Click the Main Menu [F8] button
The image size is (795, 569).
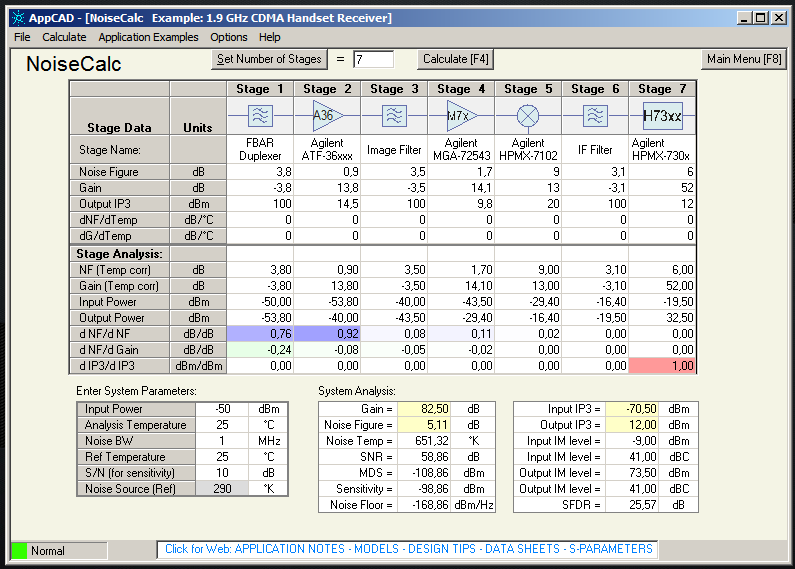click(744, 59)
